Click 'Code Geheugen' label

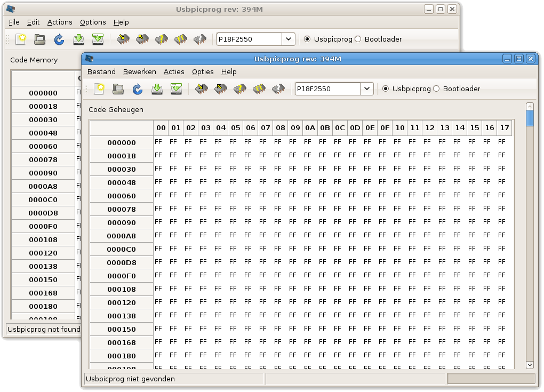point(116,110)
